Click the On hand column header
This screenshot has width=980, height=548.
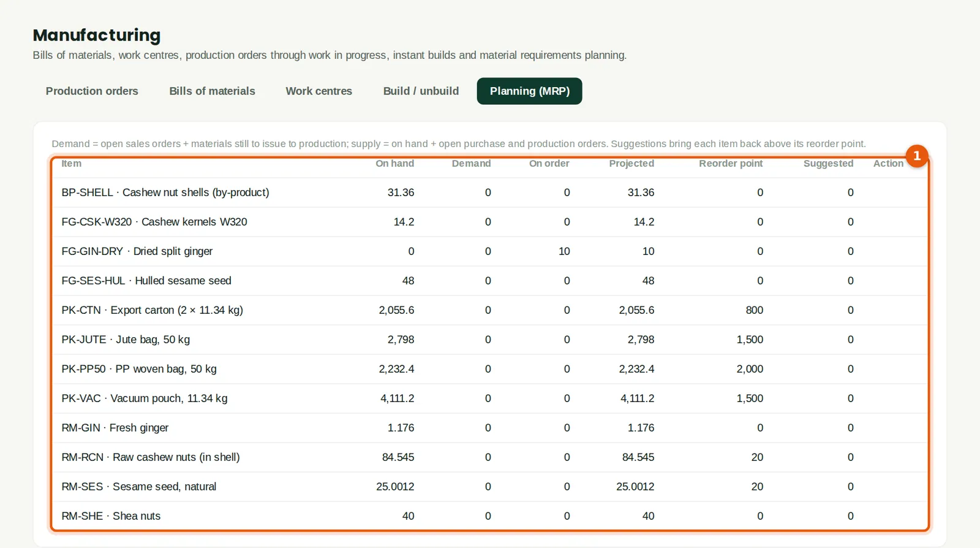click(x=394, y=164)
